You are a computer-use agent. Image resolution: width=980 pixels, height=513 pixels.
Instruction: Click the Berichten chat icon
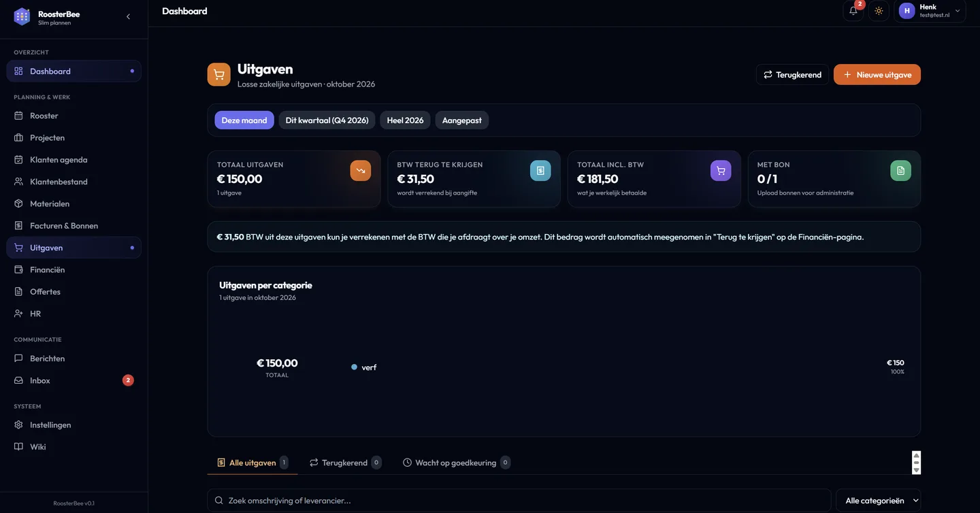[18, 359]
